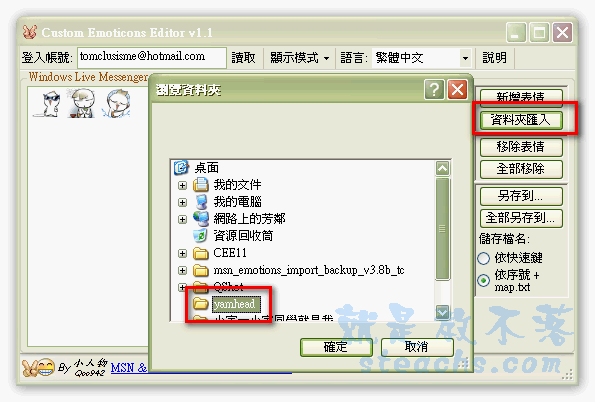595x402 pixels.
Task: Select the tea-drinking emoticon thumbnail
Action: pos(81,102)
